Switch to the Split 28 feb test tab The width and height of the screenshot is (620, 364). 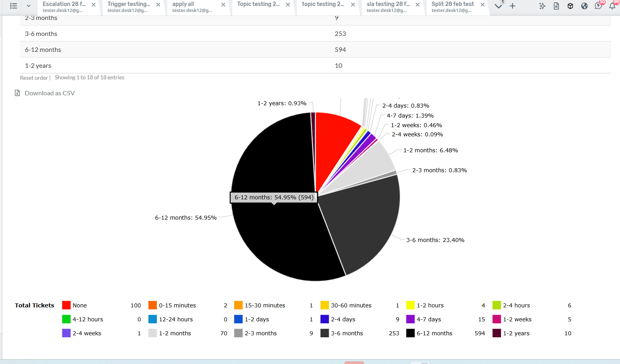[x=452, y=7]
